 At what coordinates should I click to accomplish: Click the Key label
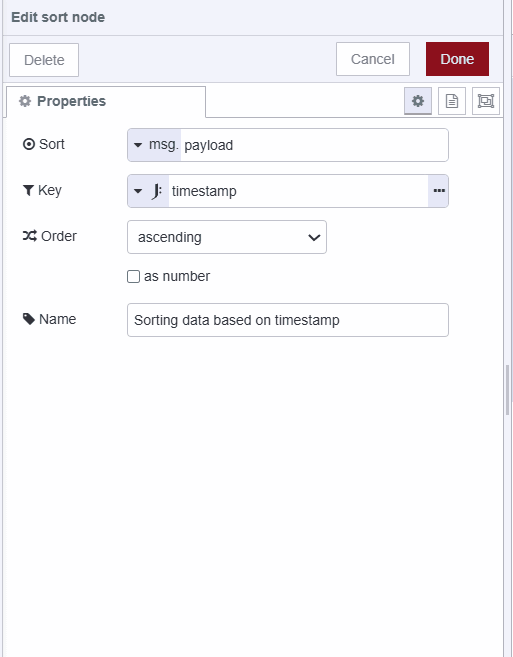pyautogui.click(x=50, y=190)
